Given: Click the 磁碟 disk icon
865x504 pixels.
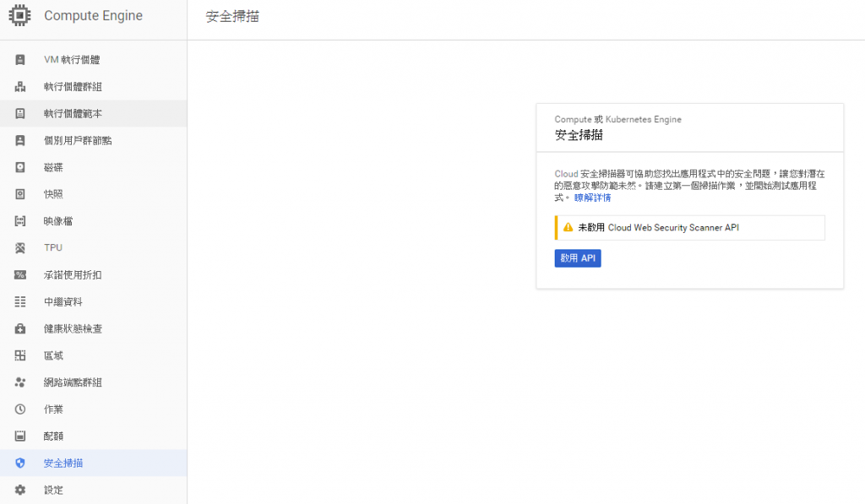Looking at the screenshot, I should coord(20,167).
